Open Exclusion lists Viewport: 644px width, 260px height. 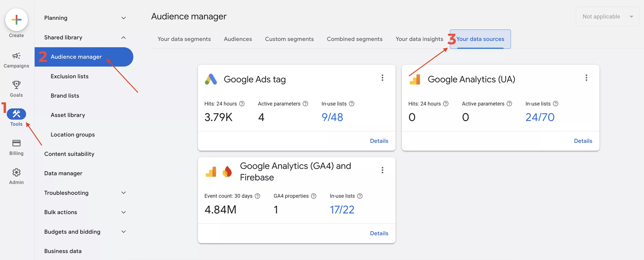69,76
